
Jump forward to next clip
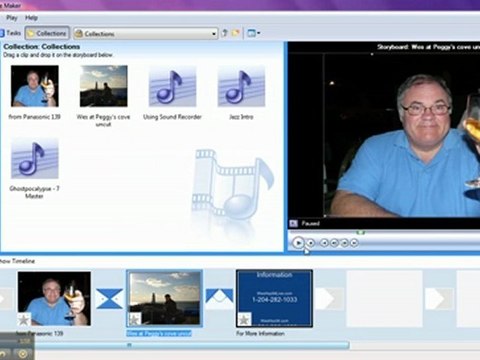[355, 243]
